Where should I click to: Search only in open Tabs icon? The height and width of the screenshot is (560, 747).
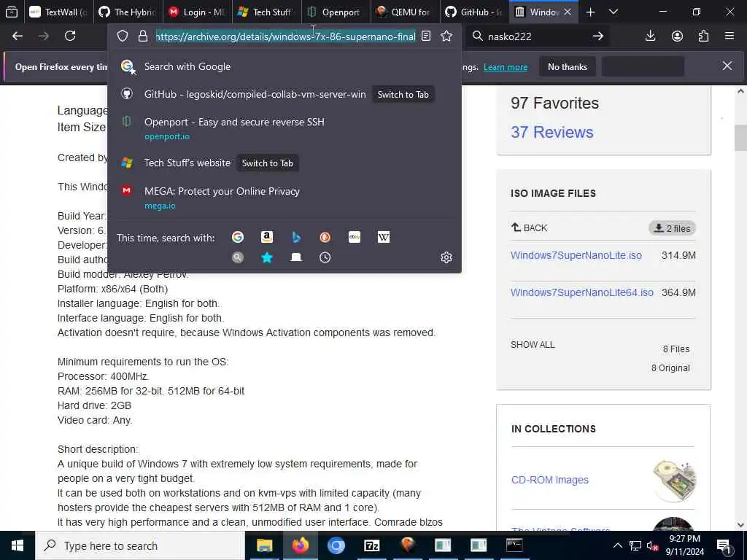click(x=296, y=257)
